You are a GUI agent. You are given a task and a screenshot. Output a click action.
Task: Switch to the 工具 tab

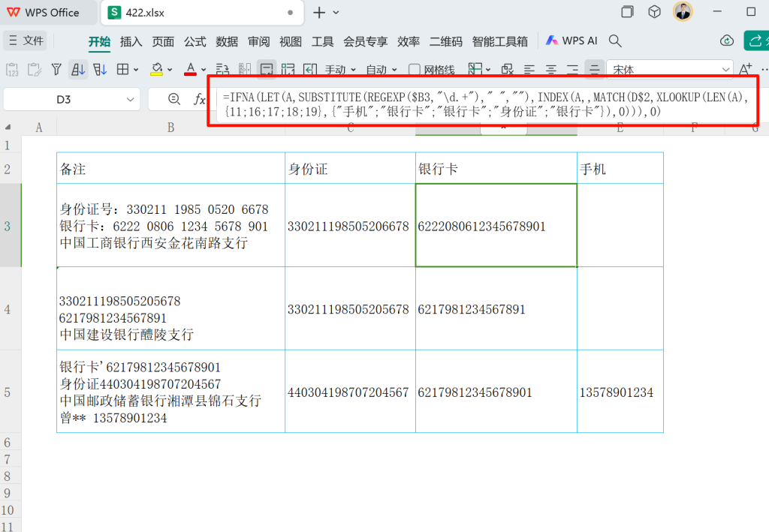coord(322,41)
